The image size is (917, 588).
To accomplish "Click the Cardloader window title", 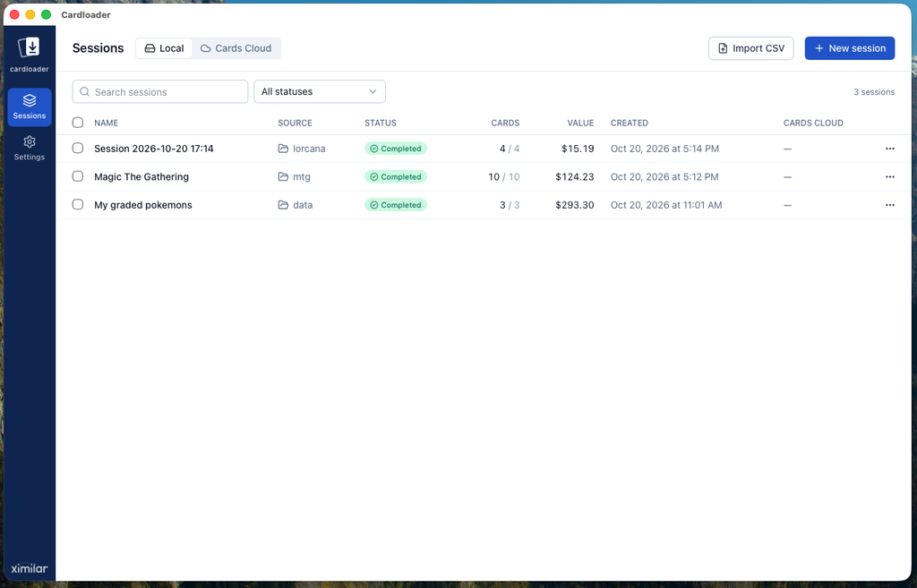I will [85, 14].
